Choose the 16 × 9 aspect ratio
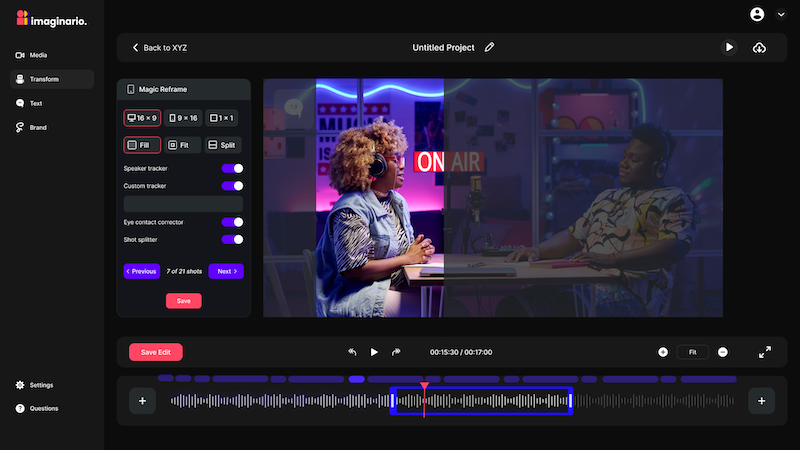800x450 pixels. tap(142, 118)
